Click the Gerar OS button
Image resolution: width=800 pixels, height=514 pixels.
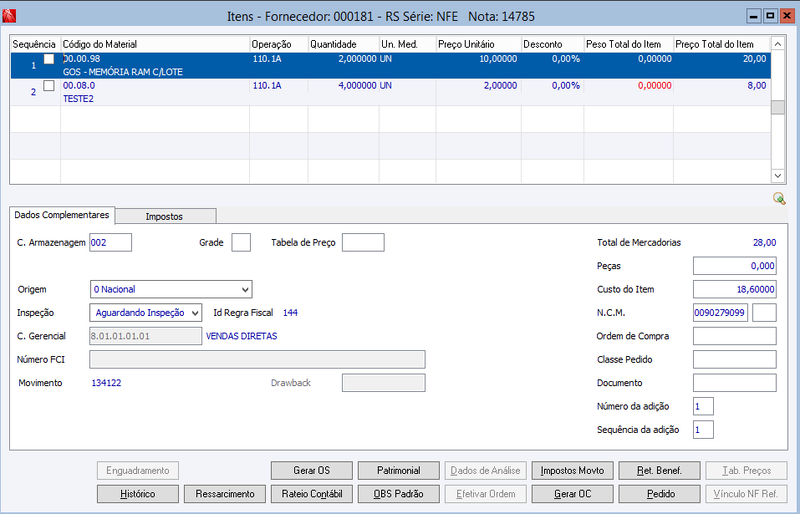[312, 471]
